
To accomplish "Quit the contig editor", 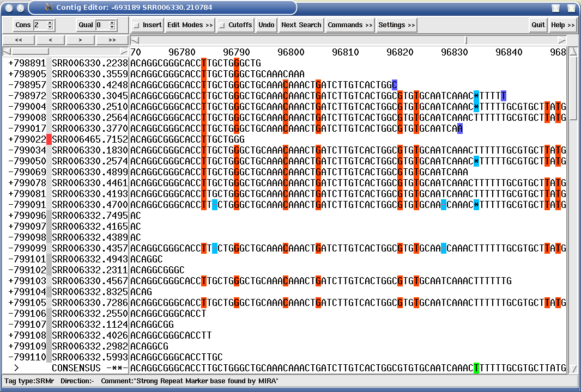I will [538, 25].
